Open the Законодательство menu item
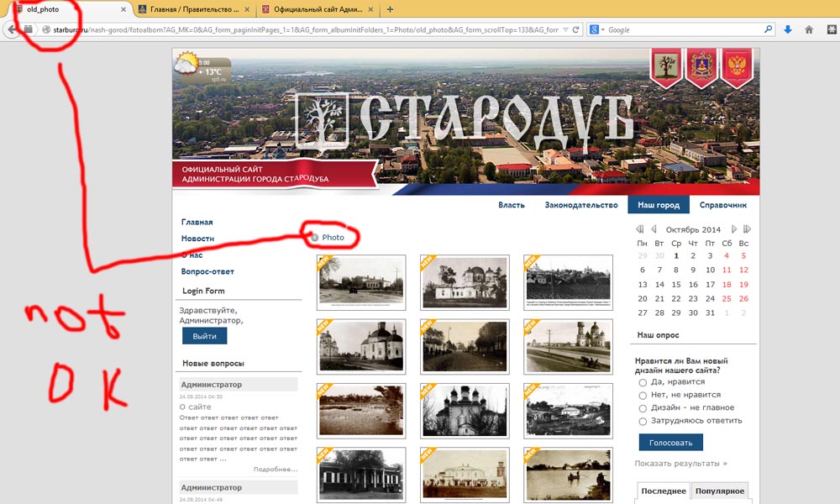 point(580,205)
